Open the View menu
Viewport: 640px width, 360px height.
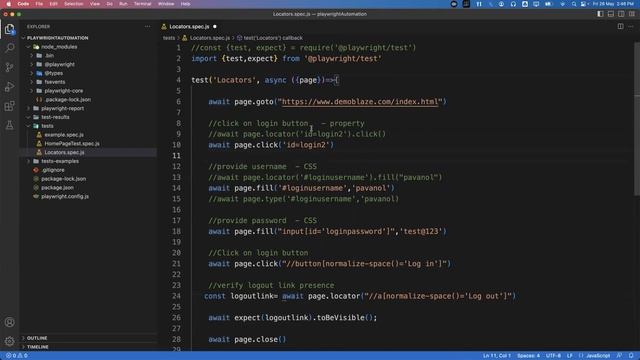coord(95,4)
